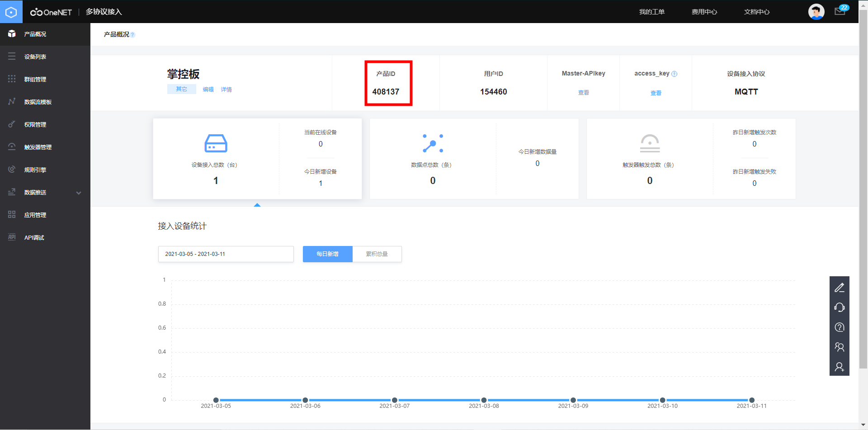The image size is (868, 430).
Task: Click the API调试 icon
Action: [12, 237]
